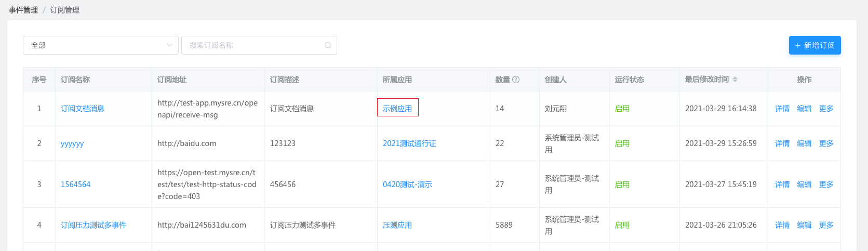
Task: Expand 更多 menu for 订阅文档消息 row
Action: click(x=826, y=109)
